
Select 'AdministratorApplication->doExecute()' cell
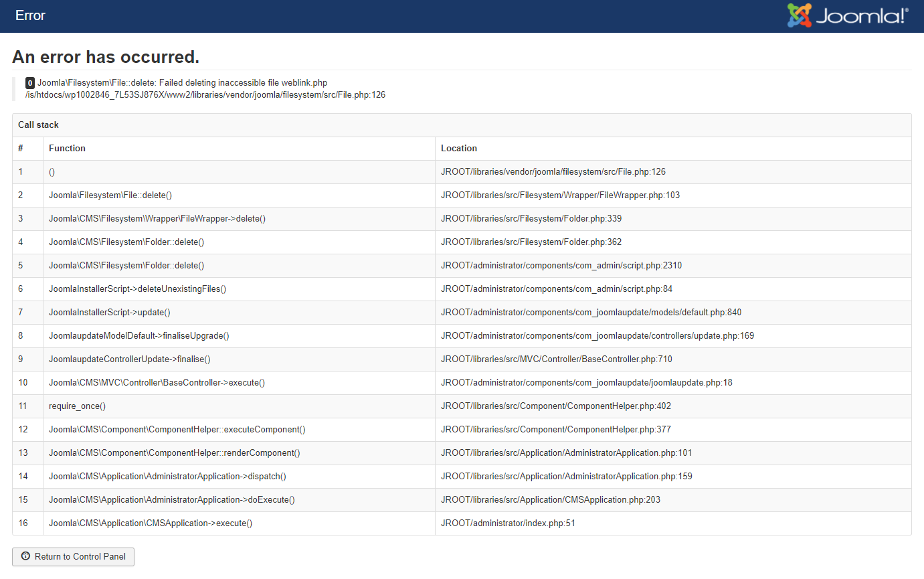239,500
